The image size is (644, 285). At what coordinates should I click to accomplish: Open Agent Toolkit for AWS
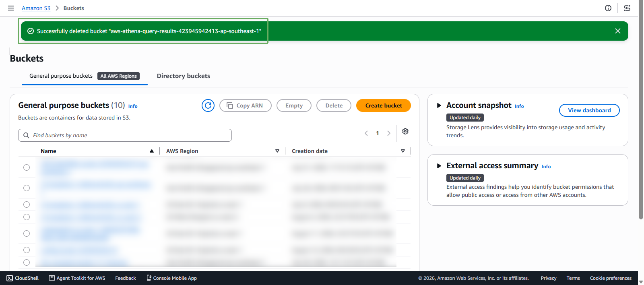[x=77, y=278]
